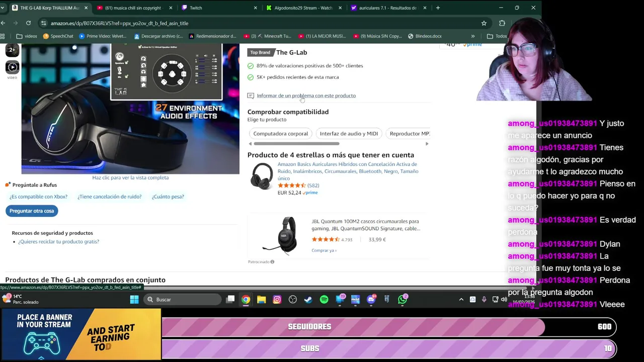
Task: Open the apps grid in bookmarks bar
Action: click(3, 36)
